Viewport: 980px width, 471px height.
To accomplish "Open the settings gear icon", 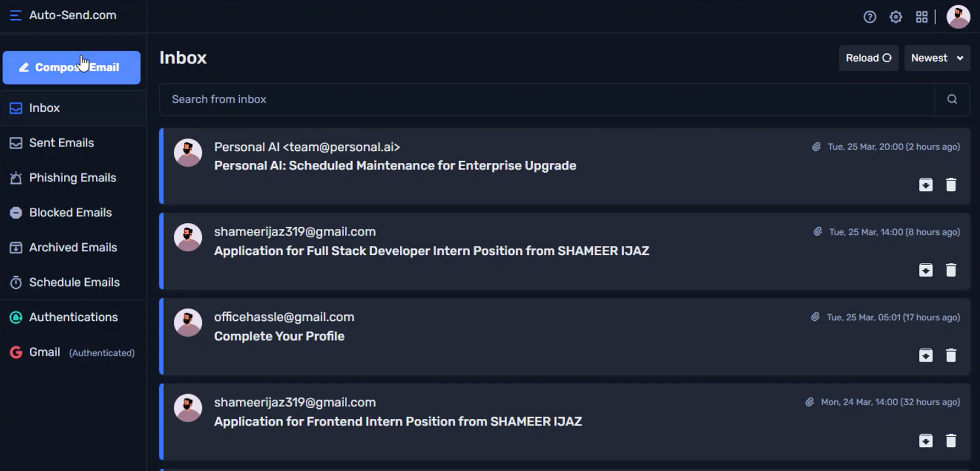I will click(896, 17).
